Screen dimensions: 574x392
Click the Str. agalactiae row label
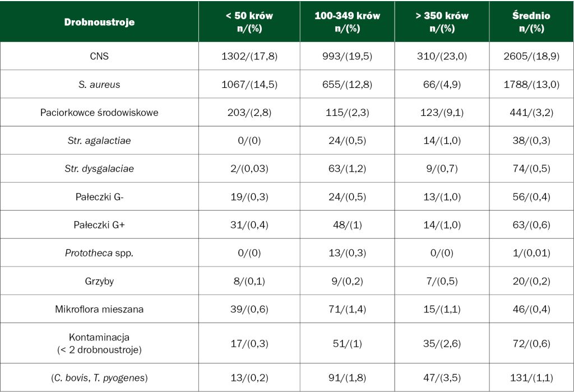(x=99, y=141)
